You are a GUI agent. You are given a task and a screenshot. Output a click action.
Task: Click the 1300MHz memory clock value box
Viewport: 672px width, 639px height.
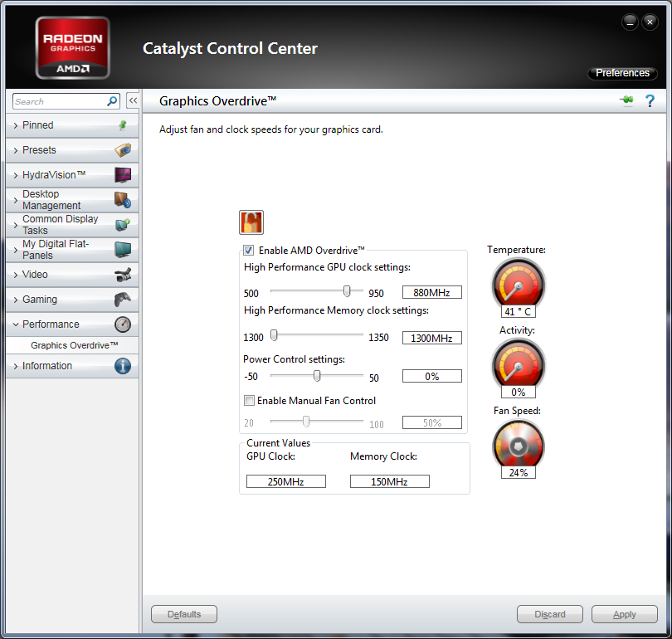432,338
